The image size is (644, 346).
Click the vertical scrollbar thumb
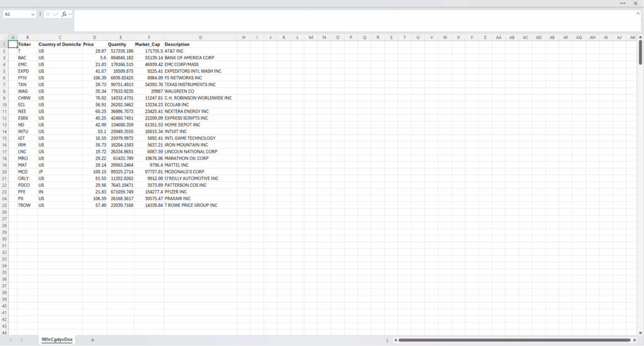click(x=640, y=53)
